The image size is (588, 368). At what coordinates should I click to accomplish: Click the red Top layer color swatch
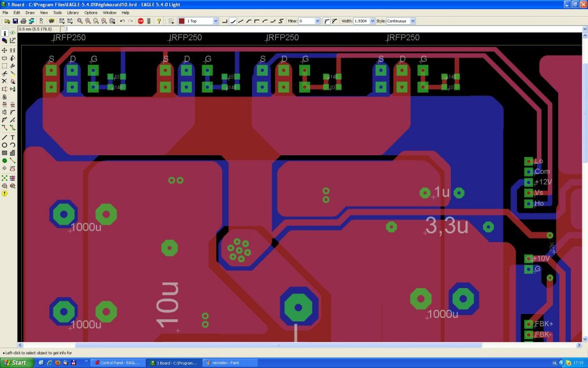181,21
